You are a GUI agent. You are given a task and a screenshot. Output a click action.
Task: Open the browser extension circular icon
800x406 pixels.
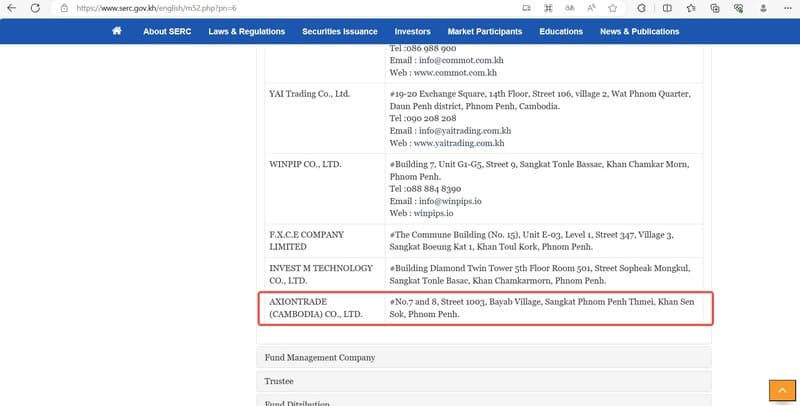pyautogui.click(x=641, y=8)
